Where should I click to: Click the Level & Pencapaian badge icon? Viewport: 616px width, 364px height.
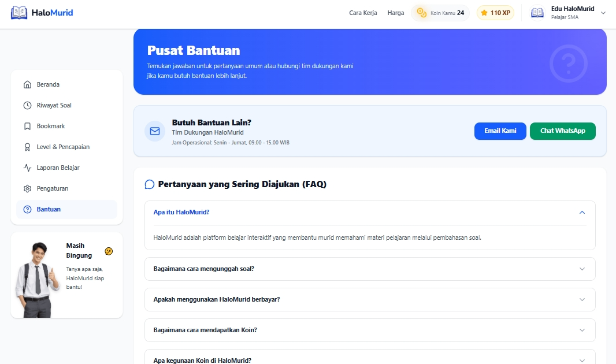[x=27, y=147]
